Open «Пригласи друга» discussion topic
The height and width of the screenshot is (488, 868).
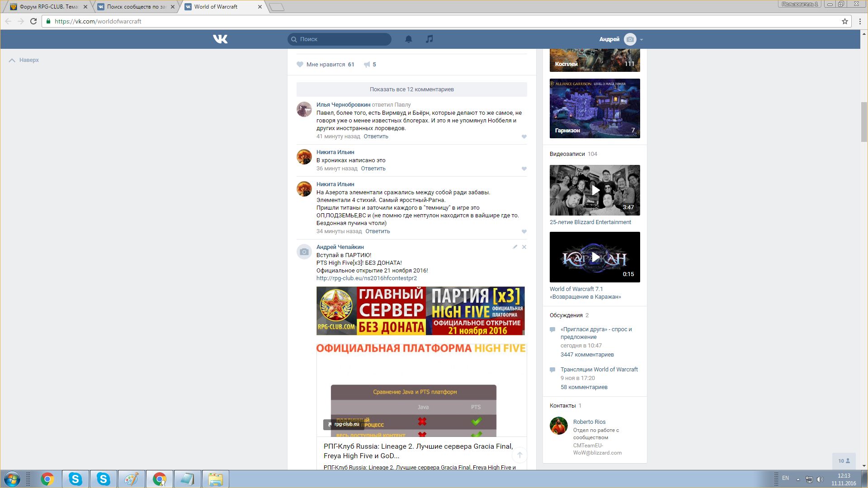(596, 333)
